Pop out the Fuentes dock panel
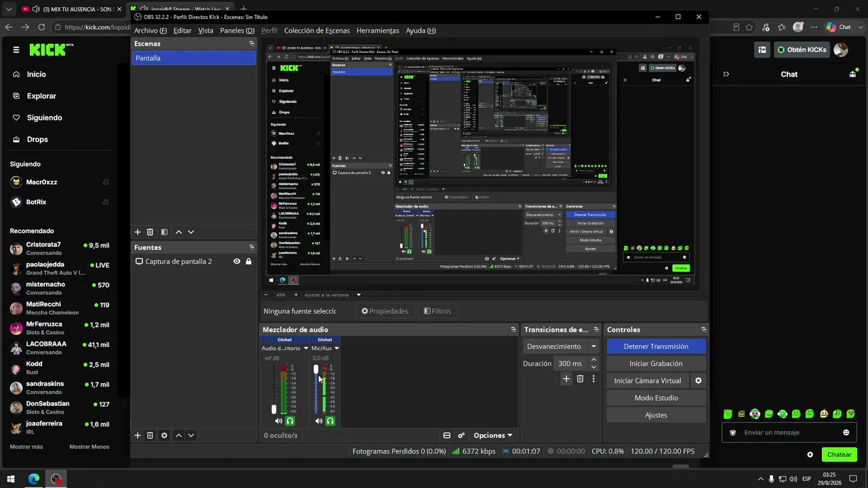 (x=252, y=247)
